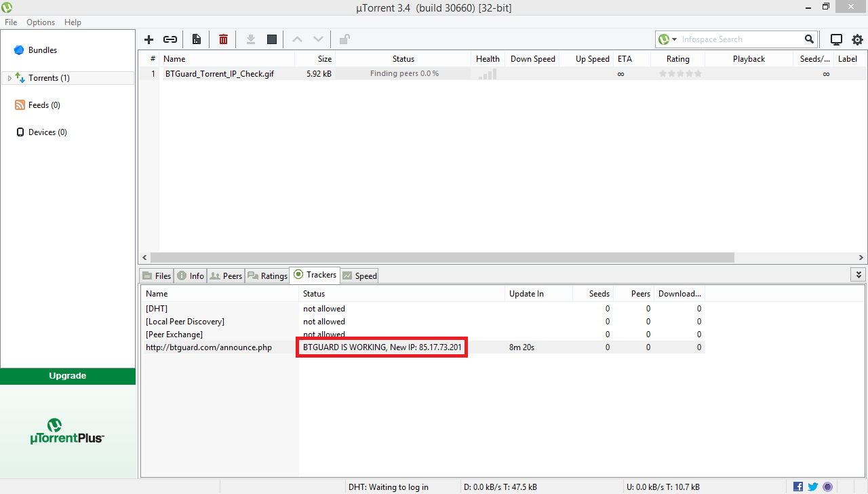The height and width of the screenshot is (494, 868).
Task: Collapse the detail pane with chevron button
Action: (859, 275)
